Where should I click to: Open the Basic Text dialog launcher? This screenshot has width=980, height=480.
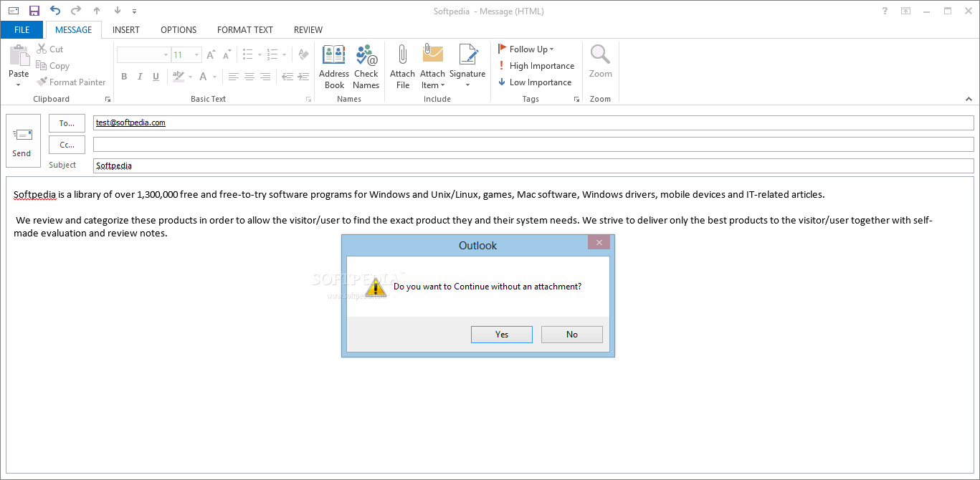click(x=309, y=100)
